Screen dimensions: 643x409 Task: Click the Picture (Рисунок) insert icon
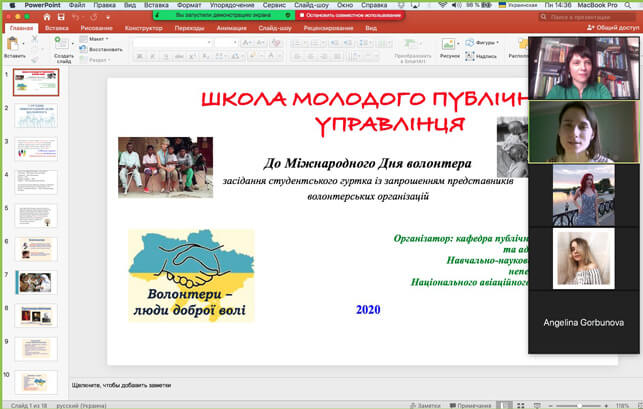point(449,45)
